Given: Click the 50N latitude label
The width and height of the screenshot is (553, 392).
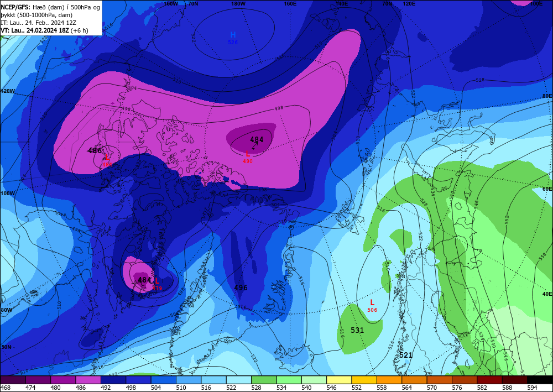Looking at the screenshot, I should 6,347.
